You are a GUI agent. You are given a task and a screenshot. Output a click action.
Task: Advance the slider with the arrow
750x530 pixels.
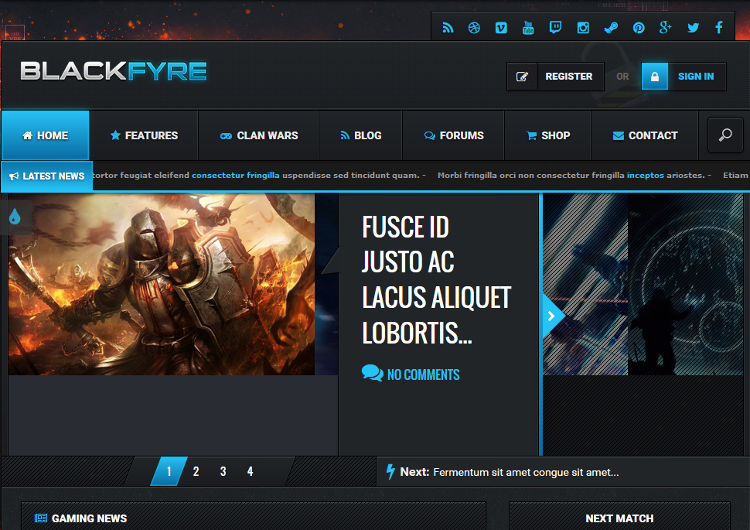[x=552, y=316]
